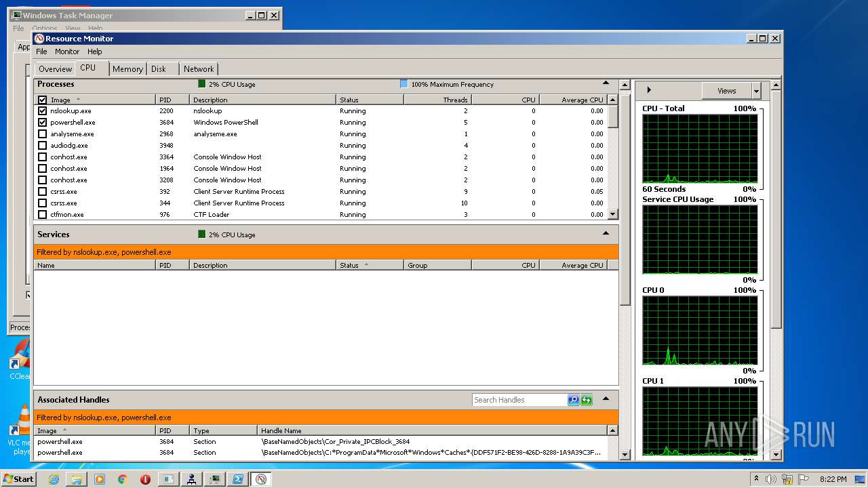Switch to the Overview tab
This screenshot has width=868, height=488.
tap(55, 69)
